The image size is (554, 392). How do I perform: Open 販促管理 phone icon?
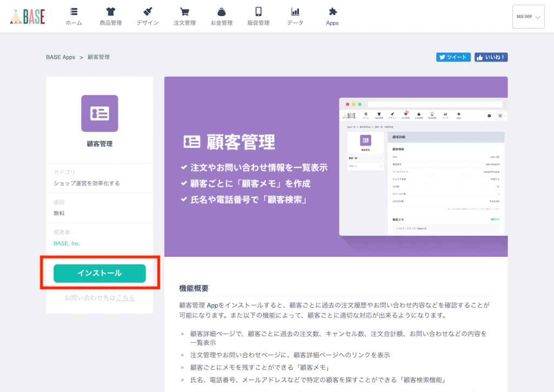(258, 12)
